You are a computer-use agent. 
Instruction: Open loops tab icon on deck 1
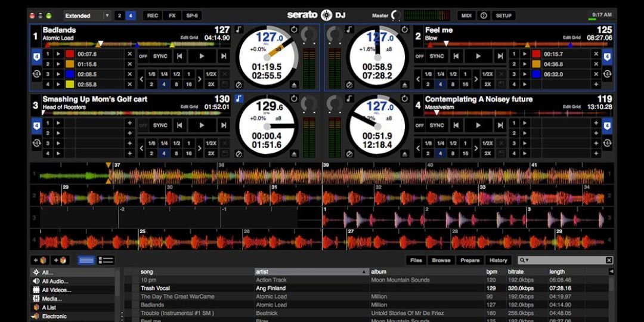(36, 75)
